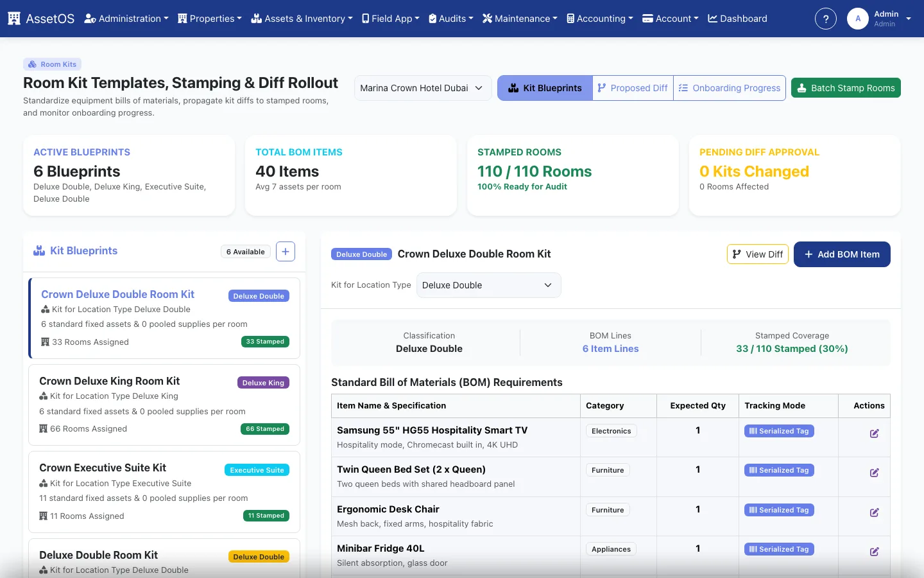Select the Crown Deluxe King Room Kit card
The height and width of the screenshot is (578, 924).
tap(164, 405)
